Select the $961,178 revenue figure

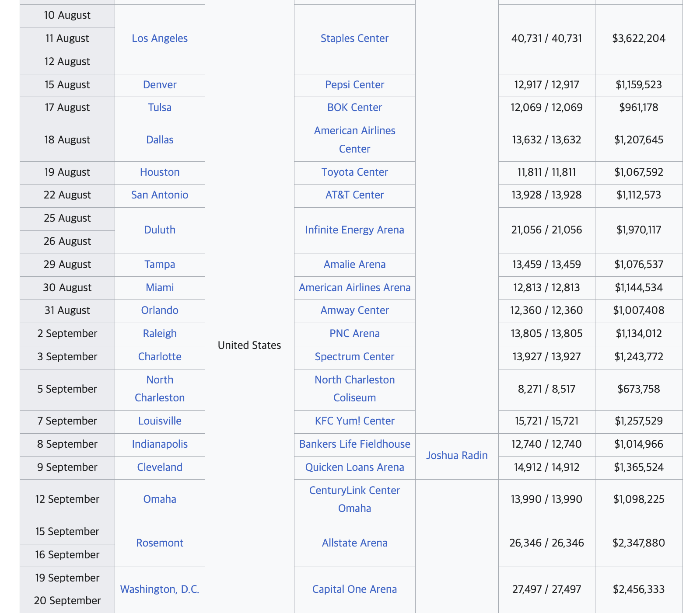coord(639,108)
